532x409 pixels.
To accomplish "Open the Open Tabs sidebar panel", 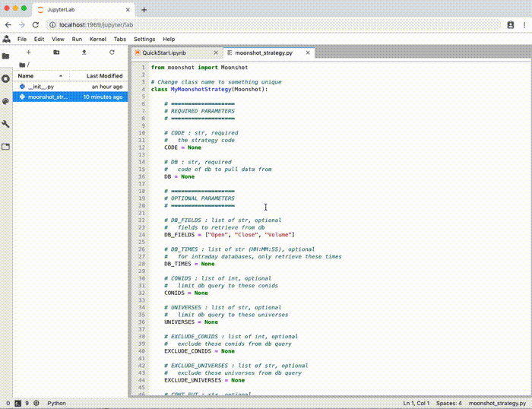I will [6, 146].
